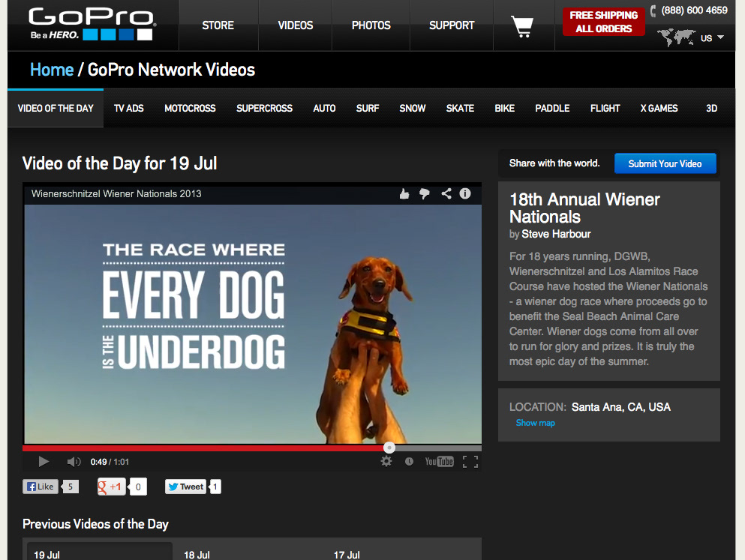Screen dimensions: 745x560
Task: Click the Steve Harbour author name
Action: click(x=556, y=234)
